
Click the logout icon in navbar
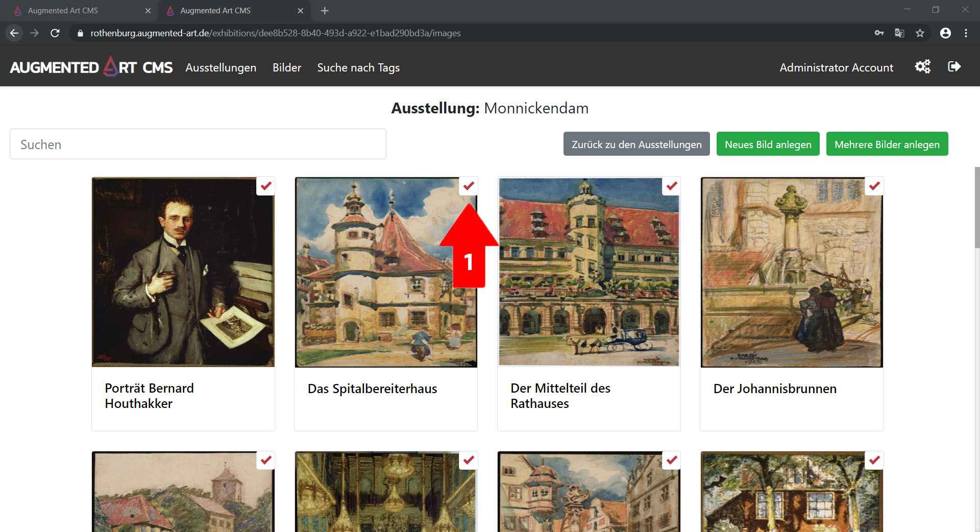point(954,67)
